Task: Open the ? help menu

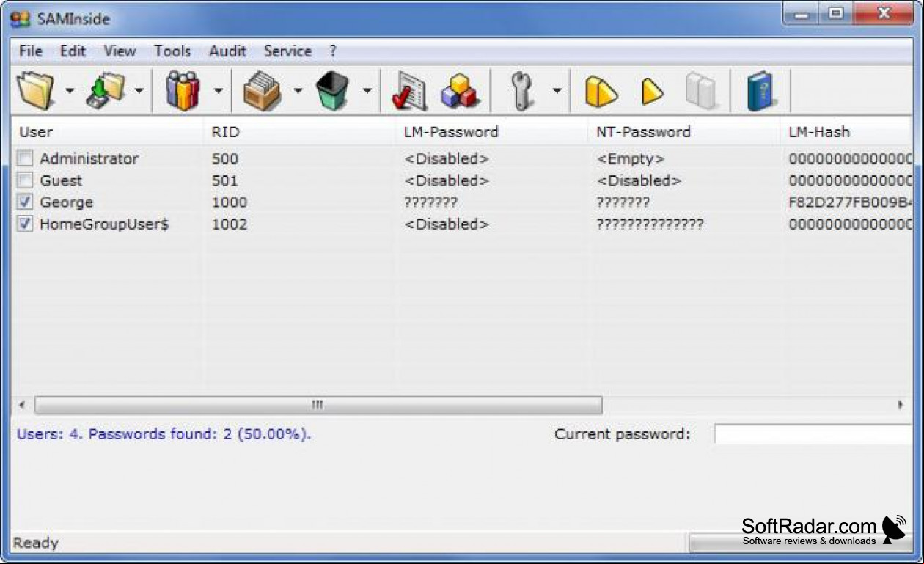Action: tap(333, 51)
